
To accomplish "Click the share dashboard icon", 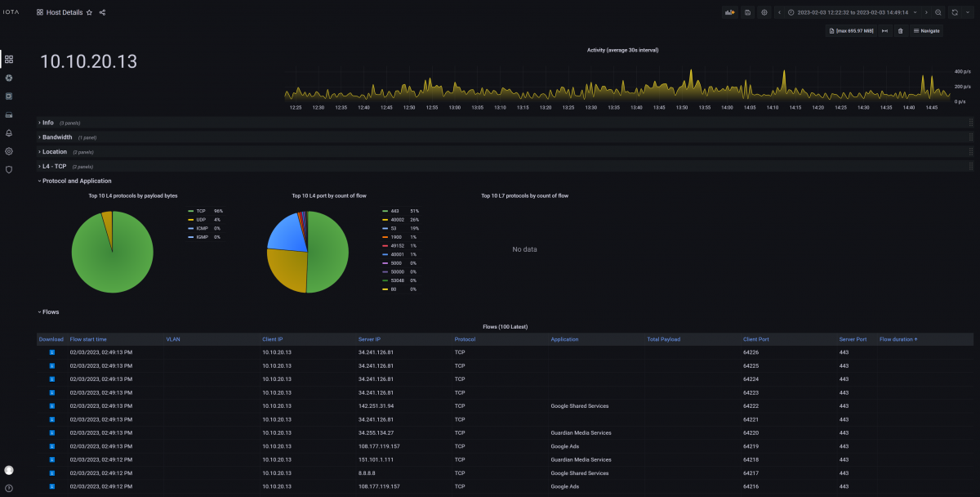I will coord(102,12).
